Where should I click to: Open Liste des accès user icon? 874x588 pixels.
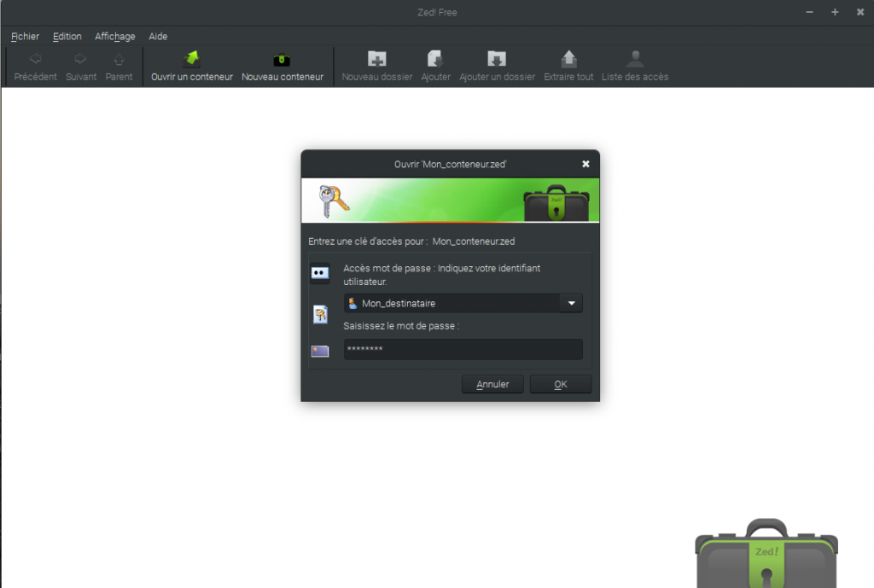click(635, 59)
